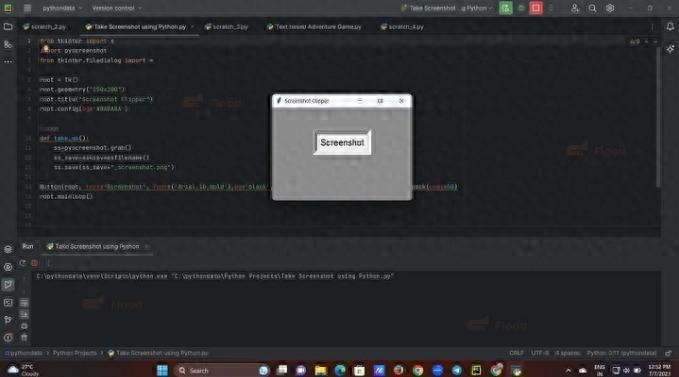Image resolution: width=679 pixels, height=377 pixels.
Task: Open the run configuration dropdown
Action: [x=447, y=8]
